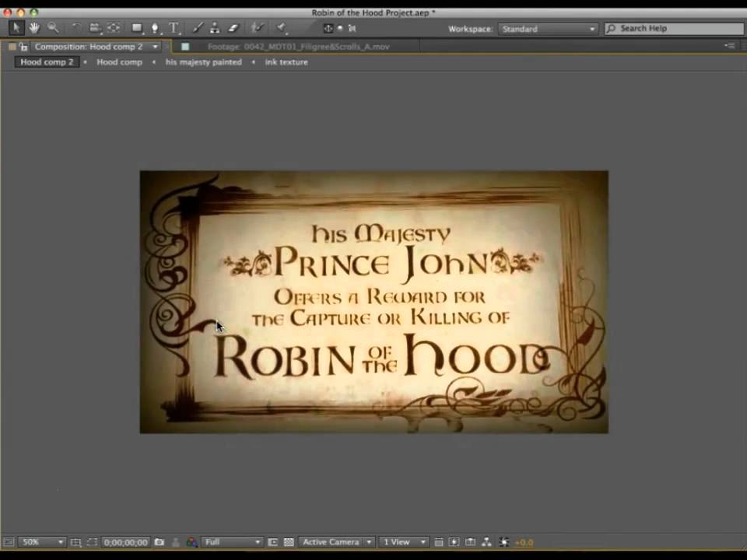Select the Roto Brush tool
The image size is (747, 560).
click(258, 28)
